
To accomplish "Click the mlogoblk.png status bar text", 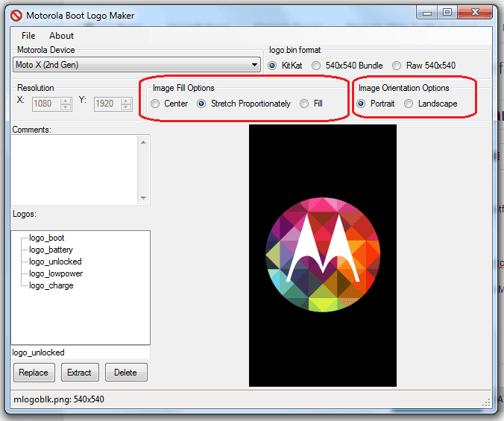I will coord(59,399).
